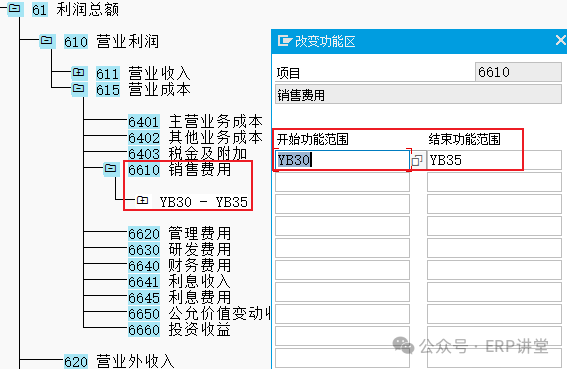
Task: Close the 改变功能区 dialog
Action: pos(560,40)
